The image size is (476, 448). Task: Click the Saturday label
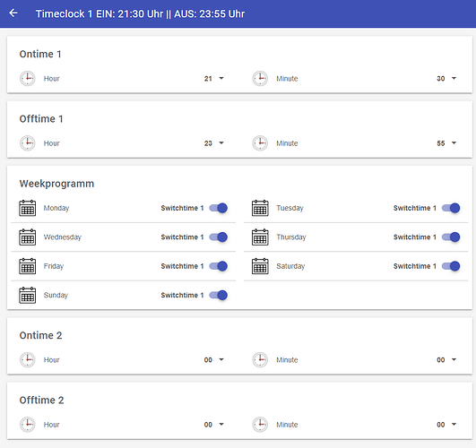(290, 266)
